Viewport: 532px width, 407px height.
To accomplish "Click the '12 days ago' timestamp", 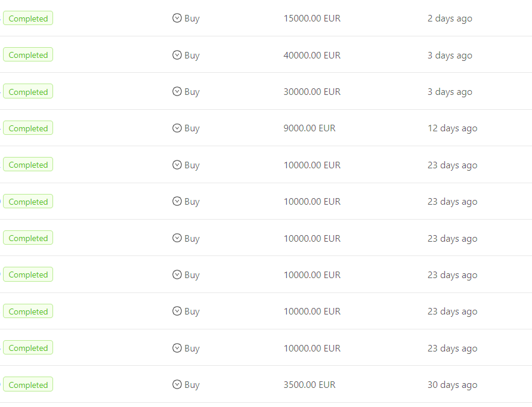I will [x=453, y=128].
